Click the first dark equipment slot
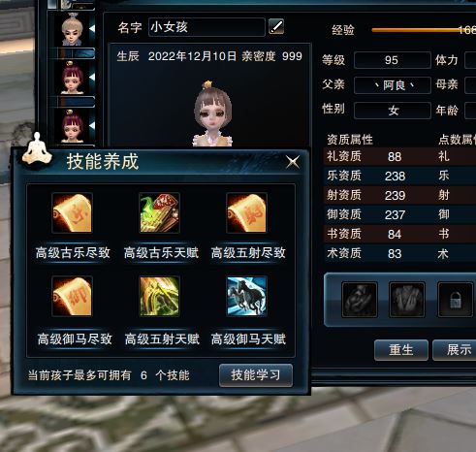 360,300
